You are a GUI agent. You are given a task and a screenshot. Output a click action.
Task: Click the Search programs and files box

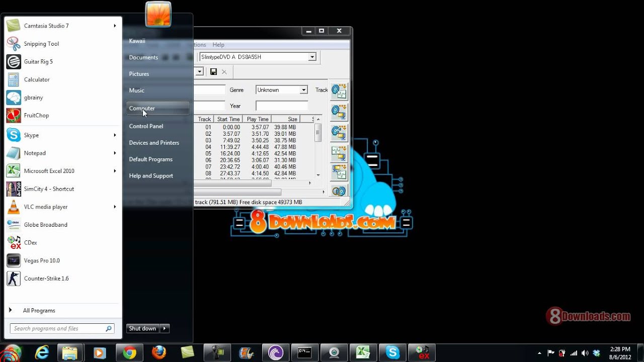[x=62, y=328]
